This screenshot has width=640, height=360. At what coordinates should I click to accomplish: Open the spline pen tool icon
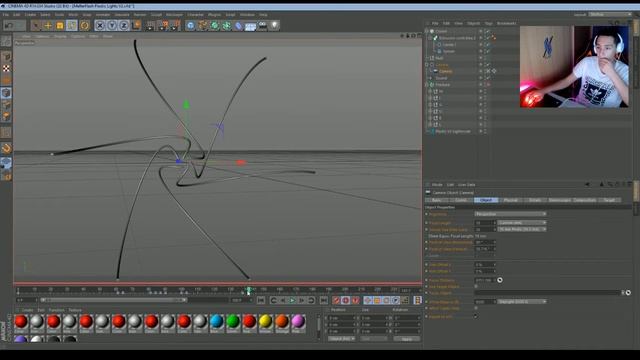tap(202, 26)
